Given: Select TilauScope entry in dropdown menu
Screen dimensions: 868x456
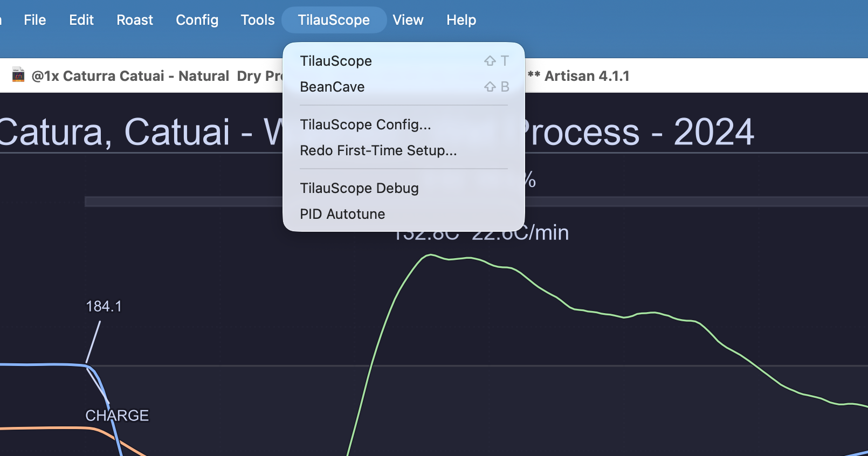Looking at the screenshot, I should pos(404,61).
